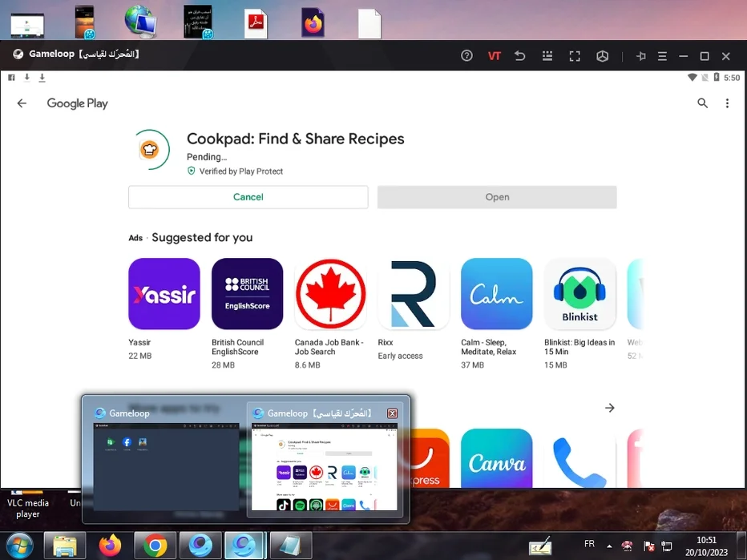Expand more apps with the right arrow

tap(610, 408)
